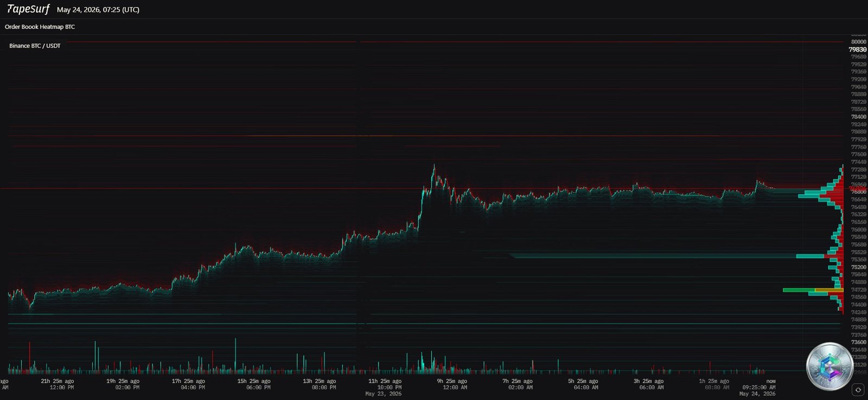The height and width of the screenshot is (400, 868).
Task: Click the Binance BTC / USDT label
Action: pos(35,46)
